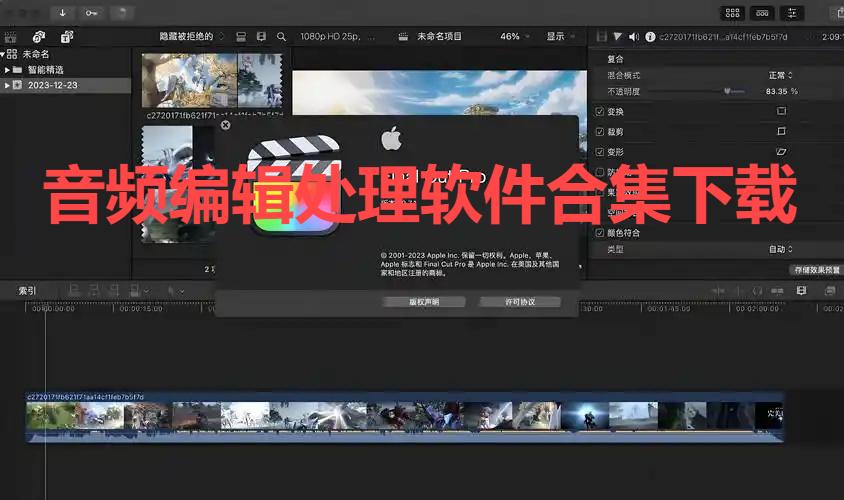Click the project clapper icon beside 未命名项目

(x=403, y=37)
